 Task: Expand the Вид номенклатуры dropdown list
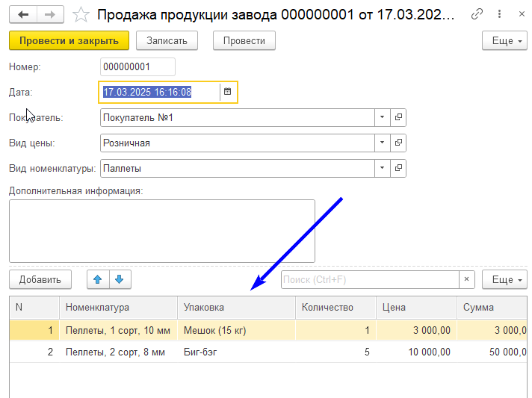pos(382,168)
